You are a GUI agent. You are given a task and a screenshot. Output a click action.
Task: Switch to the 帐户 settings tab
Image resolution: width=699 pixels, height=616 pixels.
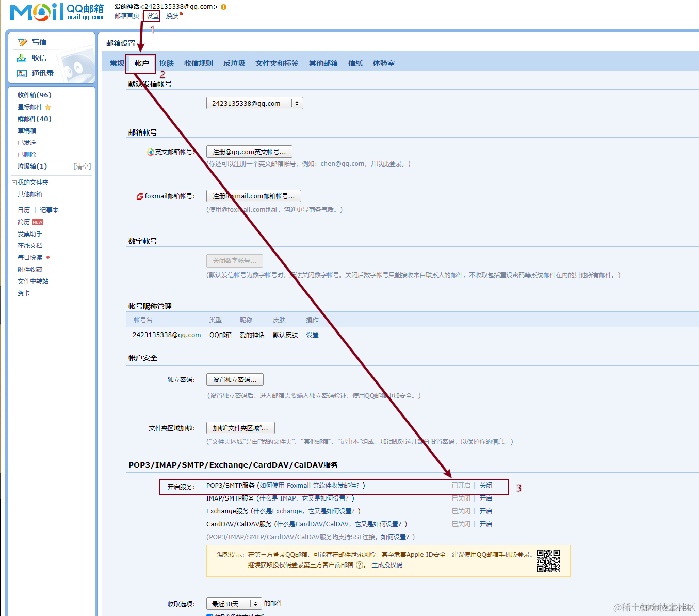pos(142,63)
